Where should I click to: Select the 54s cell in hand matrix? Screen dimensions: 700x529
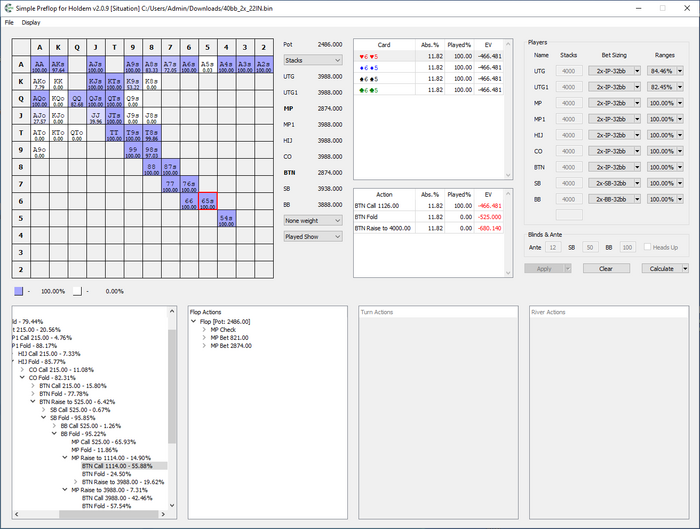click(226, 218)
